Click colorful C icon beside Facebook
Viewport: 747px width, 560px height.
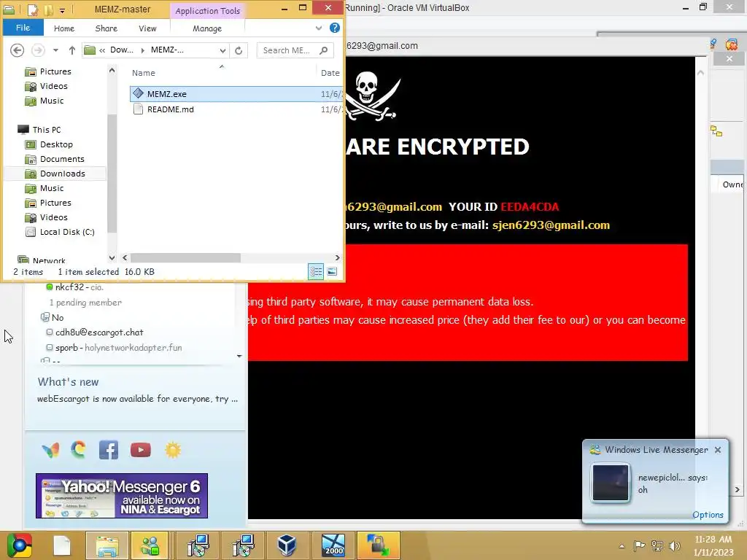point(79,449)
